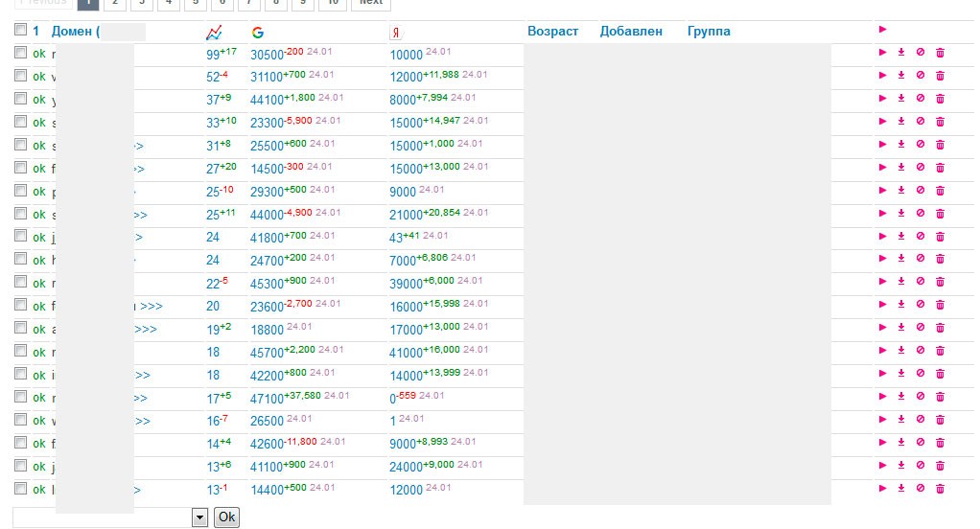
Task: Block the row with Google 47100
Action: pos(921,397)
